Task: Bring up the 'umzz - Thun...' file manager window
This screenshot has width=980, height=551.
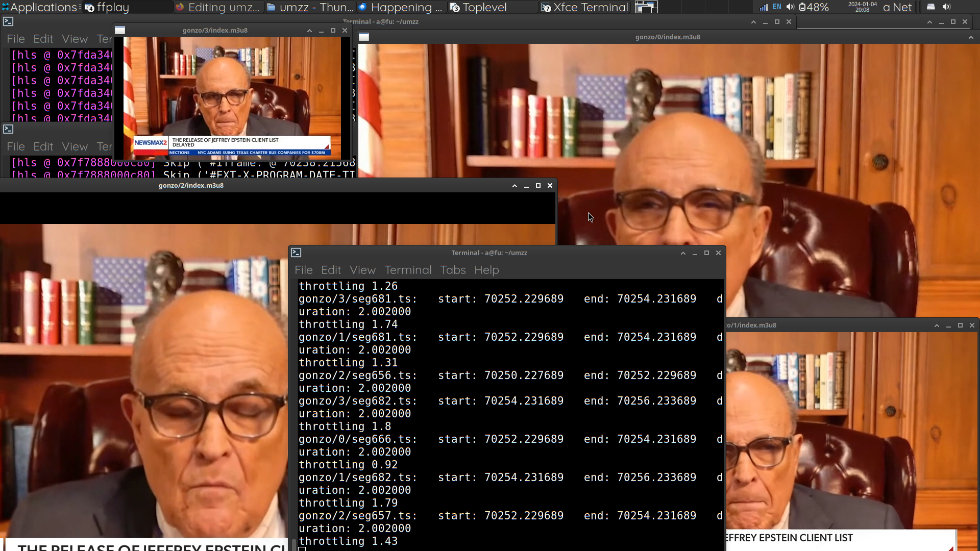Action: click(x=310, y=7)
